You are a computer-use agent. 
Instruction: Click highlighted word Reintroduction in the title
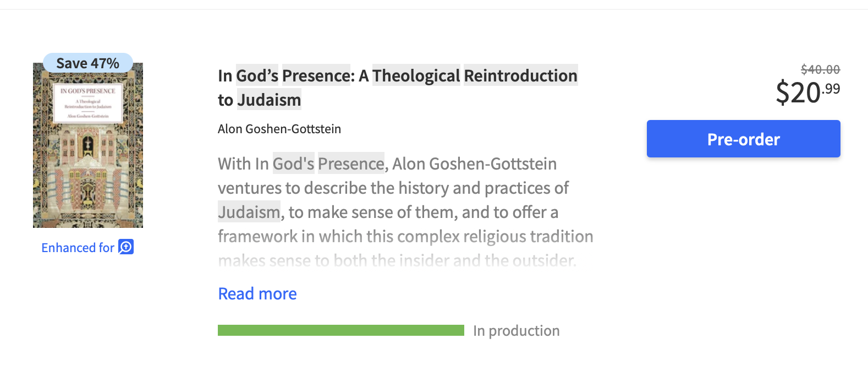pyautogui.click(x=520, y=75)
